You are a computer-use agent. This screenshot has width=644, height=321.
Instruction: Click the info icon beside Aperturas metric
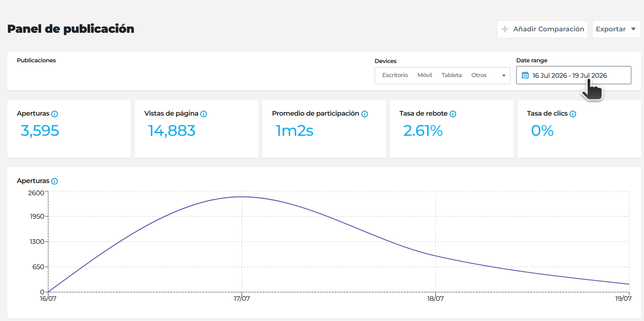(54, 114)
